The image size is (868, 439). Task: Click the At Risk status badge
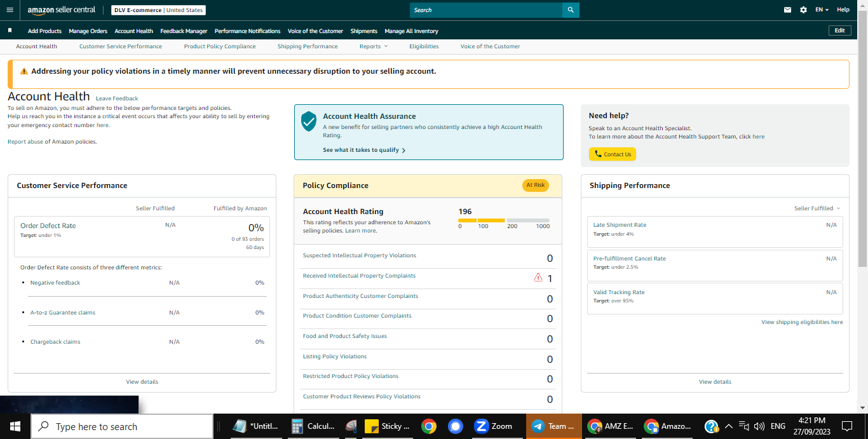coord(535,186)
